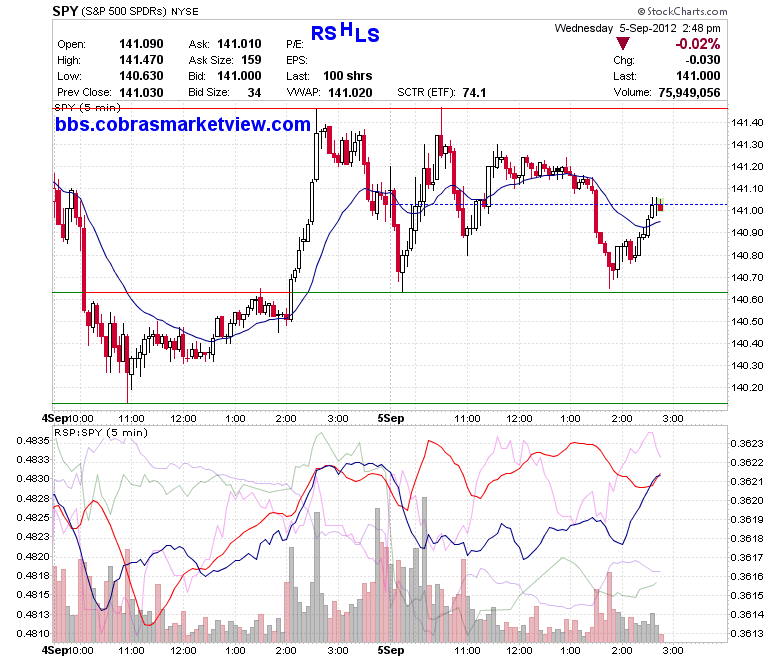Select the SPY (5 min) panel label
780x659 pixels.
coord(87,107)
